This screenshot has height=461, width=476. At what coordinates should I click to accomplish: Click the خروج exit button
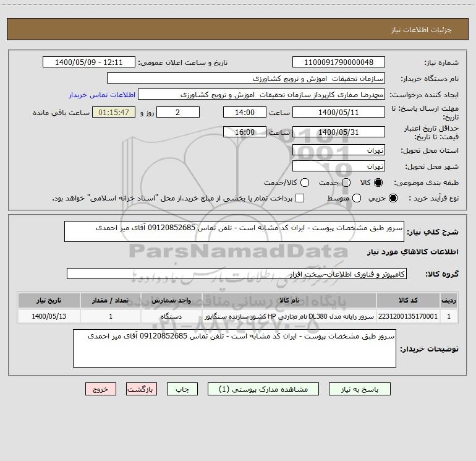pyautogui.click(x=101, y=389)
